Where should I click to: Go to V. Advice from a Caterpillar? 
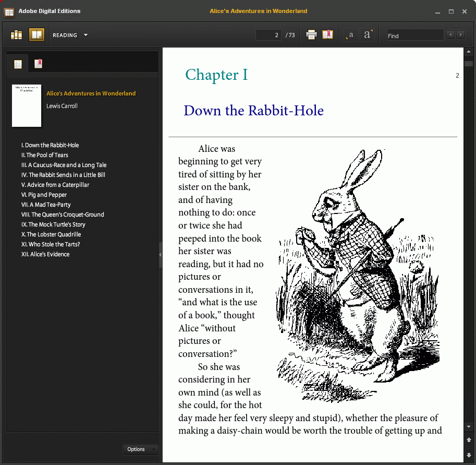[55, 185]
